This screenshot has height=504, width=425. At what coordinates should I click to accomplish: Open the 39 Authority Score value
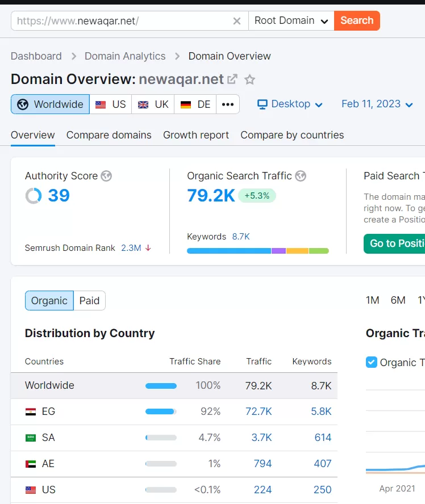tap(59, 195)
